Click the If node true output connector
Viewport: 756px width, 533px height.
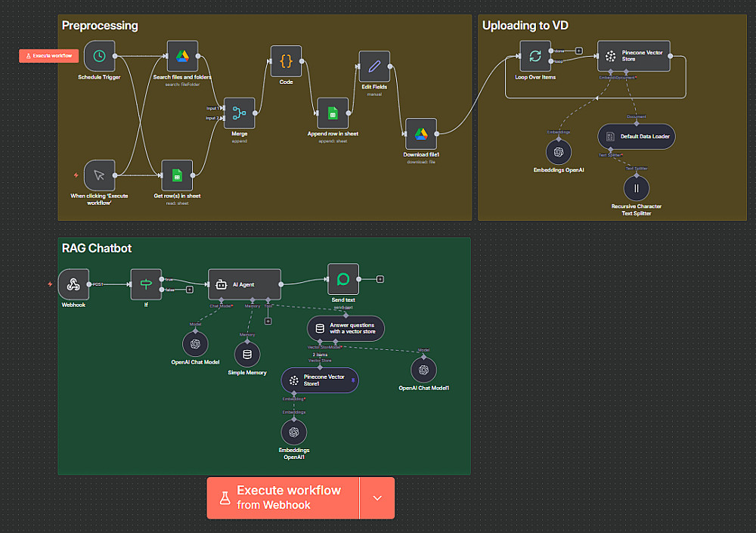[162, 279]
